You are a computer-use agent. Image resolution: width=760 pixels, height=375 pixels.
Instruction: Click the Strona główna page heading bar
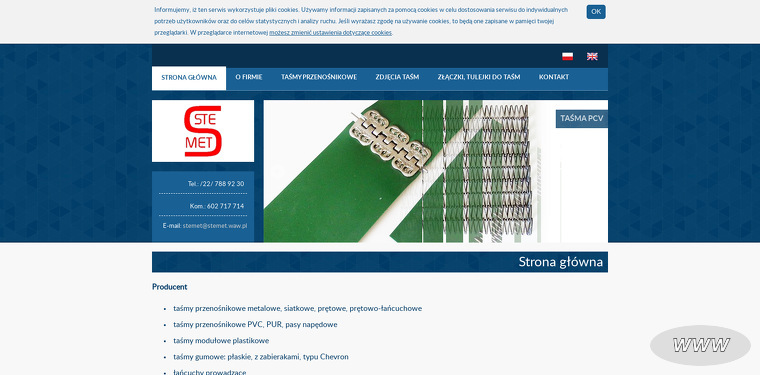click(x=380, y=262)
